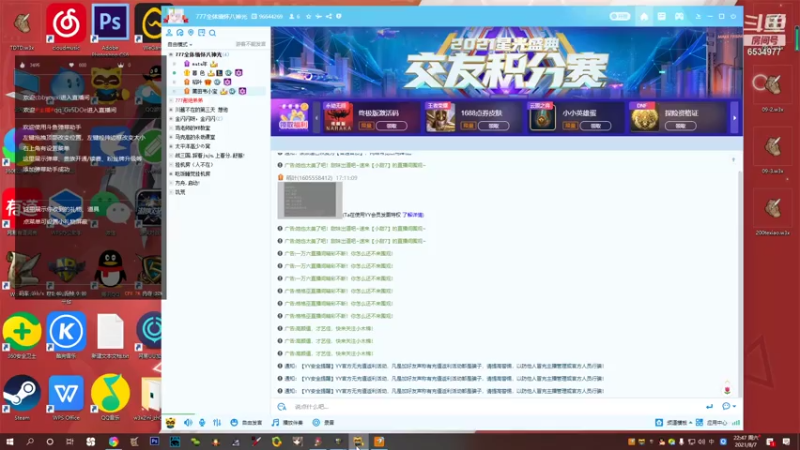The image size is (800, 450).
Task: Show next banner cards with right arrow
Action: pyautogui.click(x=735, y=118)
